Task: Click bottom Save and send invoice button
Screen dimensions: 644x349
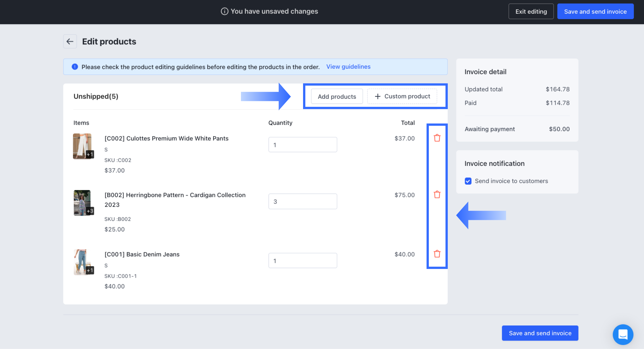Action: [x=540, y=333]
